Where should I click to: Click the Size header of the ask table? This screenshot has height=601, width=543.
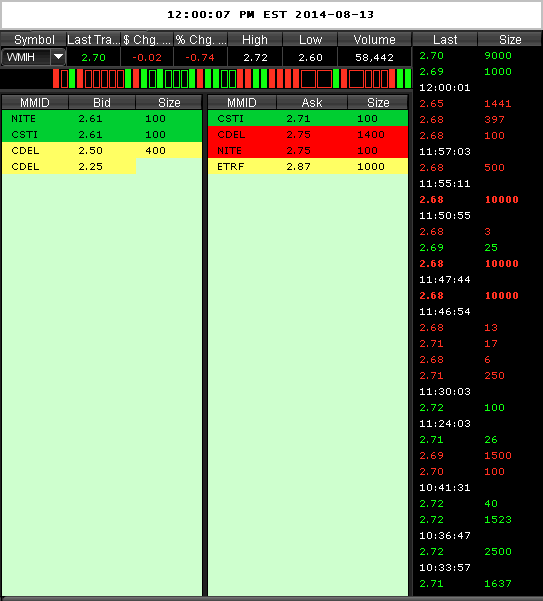[378, 102]
